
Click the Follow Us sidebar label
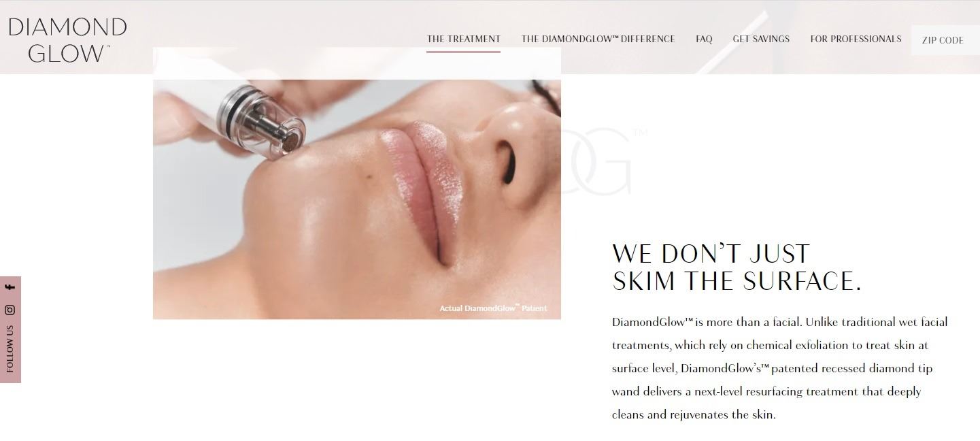click(x=10, y=348)
